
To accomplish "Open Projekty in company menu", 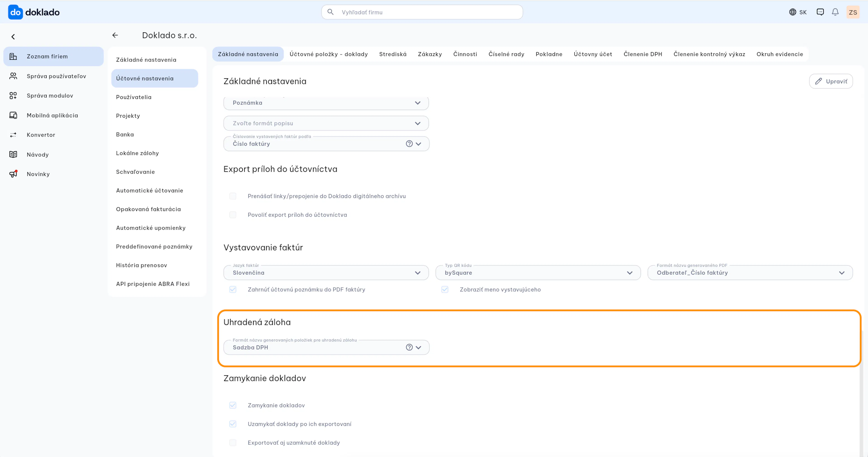I will point(155,116).
